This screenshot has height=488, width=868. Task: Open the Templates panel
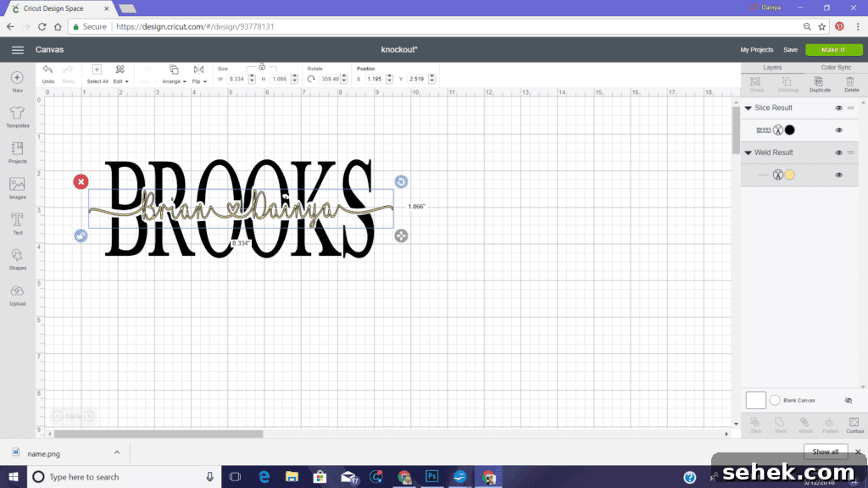click(x=17, y=117)
